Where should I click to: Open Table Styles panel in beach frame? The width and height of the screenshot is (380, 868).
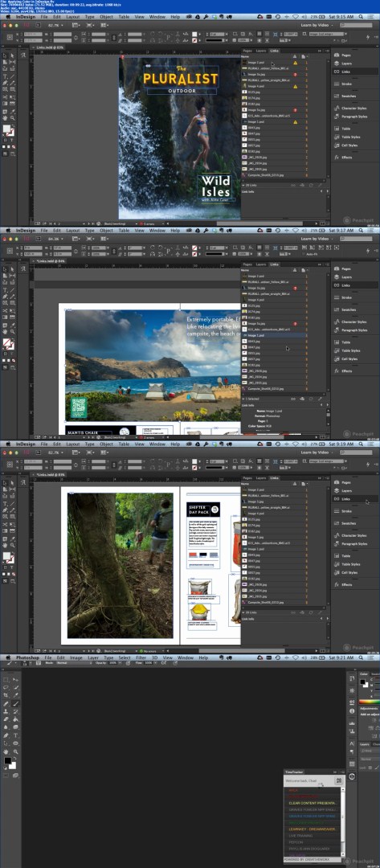(347, 350)
